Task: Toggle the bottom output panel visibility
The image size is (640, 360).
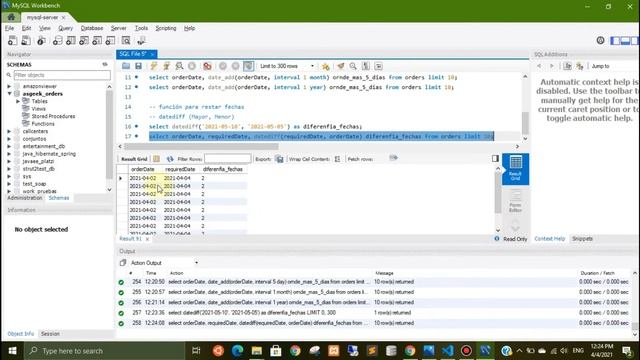Action: (x=625, y=40)
